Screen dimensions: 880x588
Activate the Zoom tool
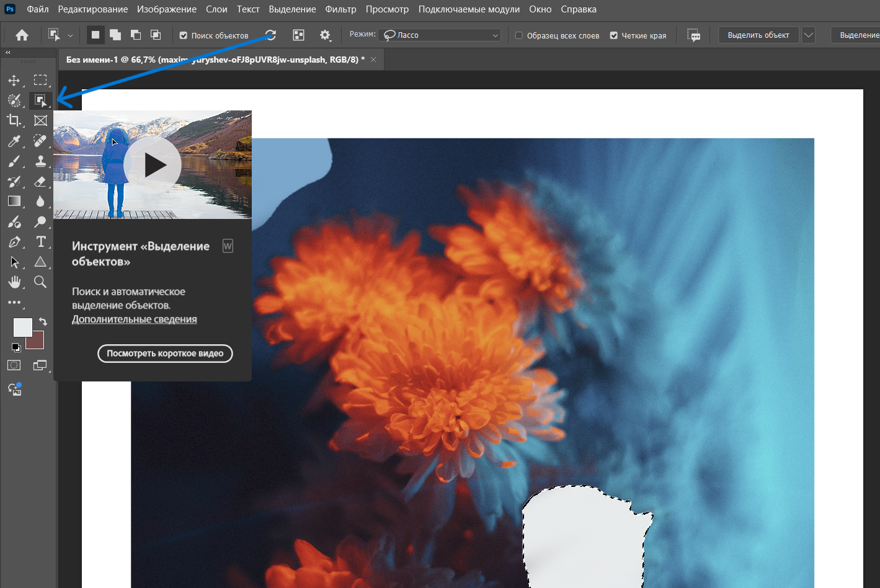coord(40,282)
